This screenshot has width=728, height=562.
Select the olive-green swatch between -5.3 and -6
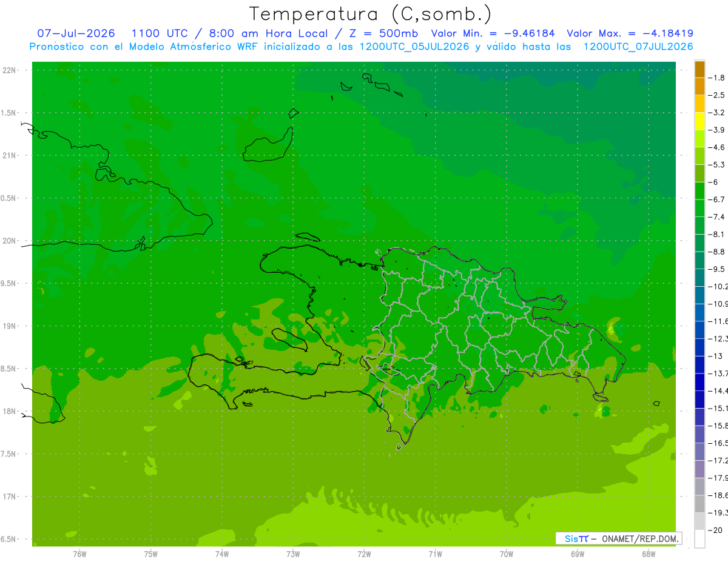pyautogui.click(x=699, y=173)
